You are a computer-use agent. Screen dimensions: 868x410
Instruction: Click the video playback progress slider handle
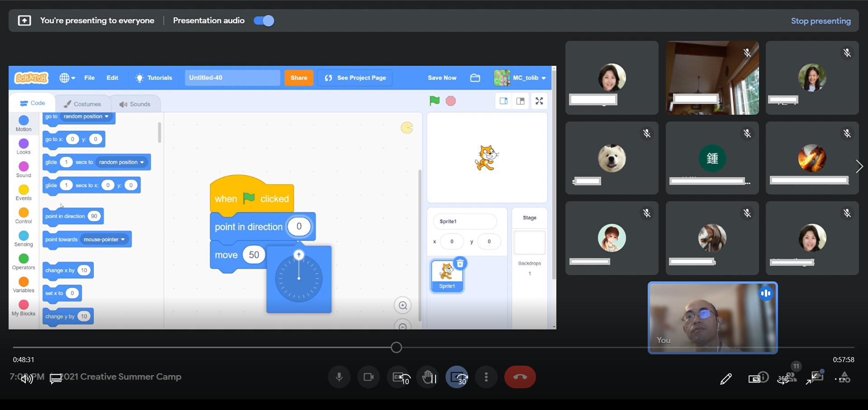pos(396,347)
